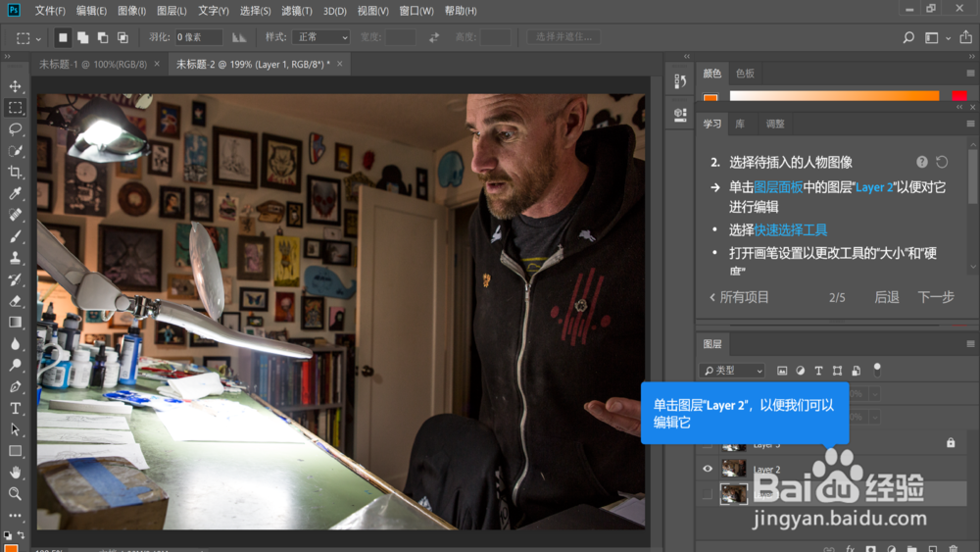Open the 窗口(W) menu
980x552 pixels.
(x=416, y=11)
